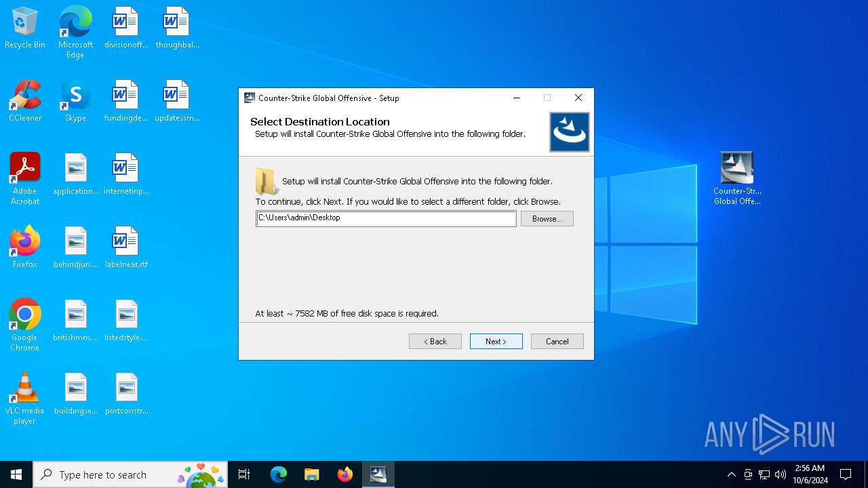This screenshot has width=868, height=488.
Task: Minimize the Setup window
Action: point(517,98)
